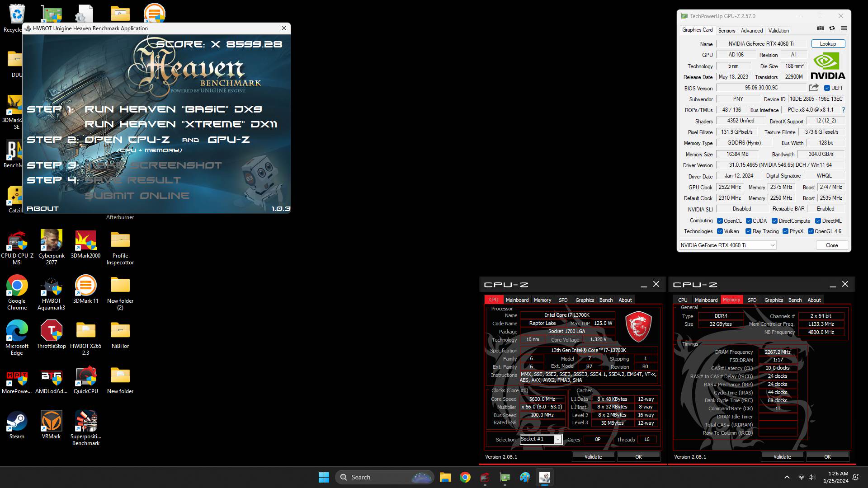Click Submit Online in Heaven Benchmark
Image resolution: width=868 pixels, height=488 pixels.
[137, 196]
